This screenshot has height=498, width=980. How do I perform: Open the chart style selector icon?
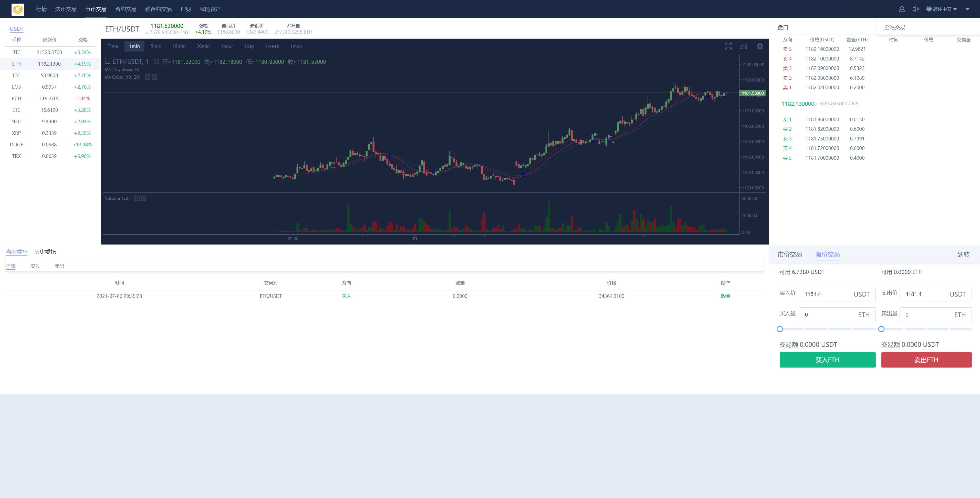coord(744,46)
